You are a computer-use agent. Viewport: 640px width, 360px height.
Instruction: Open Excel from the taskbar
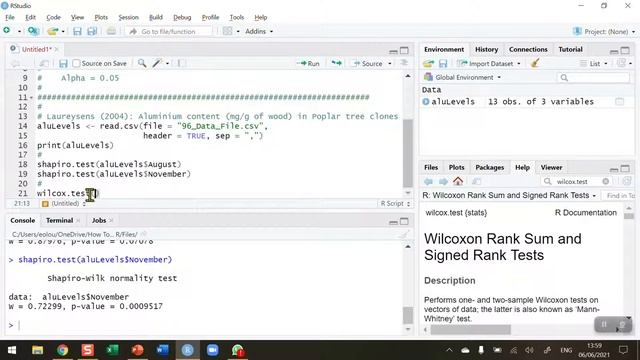point(112,350)
